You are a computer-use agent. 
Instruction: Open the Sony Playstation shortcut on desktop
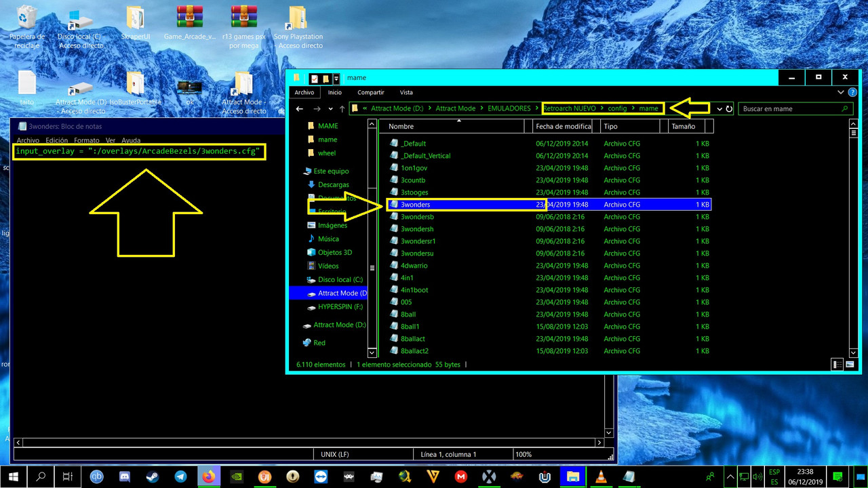pyautogui.click(x=298, y=27)
